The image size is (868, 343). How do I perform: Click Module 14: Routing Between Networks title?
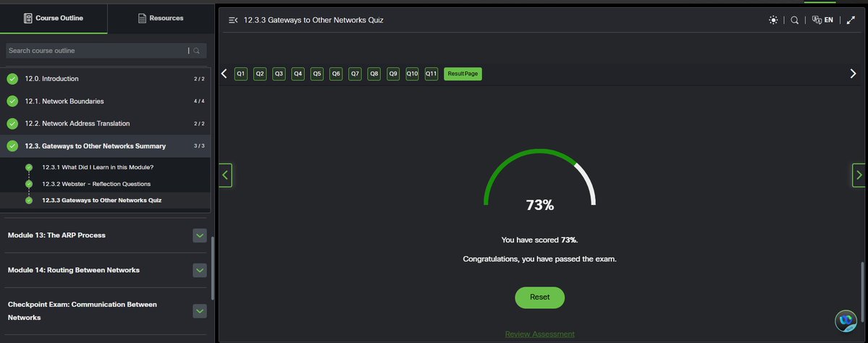(74, 270)
